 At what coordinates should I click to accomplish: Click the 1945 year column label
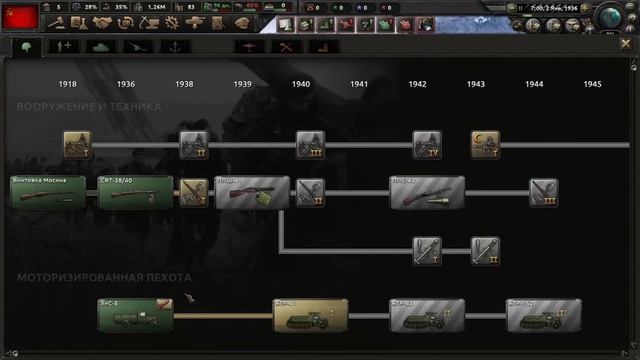[x=592, y=84]
